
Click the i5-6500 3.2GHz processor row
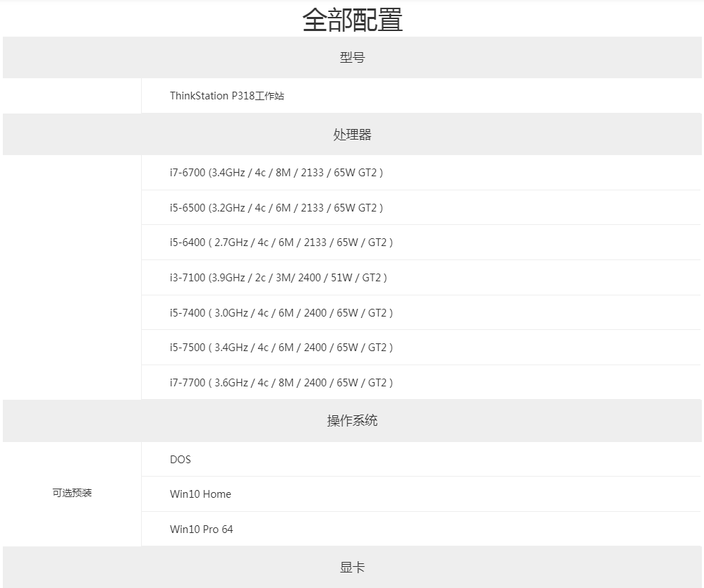point(421,207)
